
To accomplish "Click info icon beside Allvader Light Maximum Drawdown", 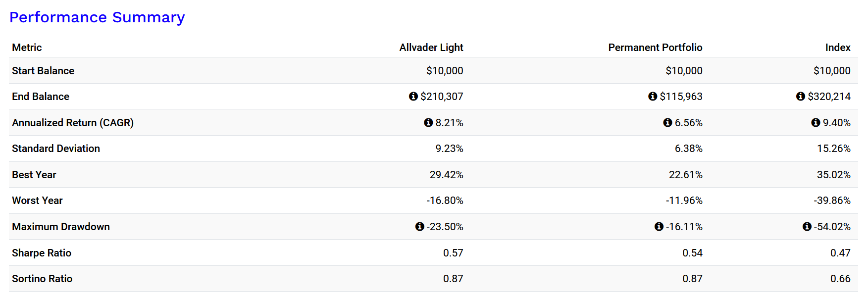I will (x=420, y=227).
